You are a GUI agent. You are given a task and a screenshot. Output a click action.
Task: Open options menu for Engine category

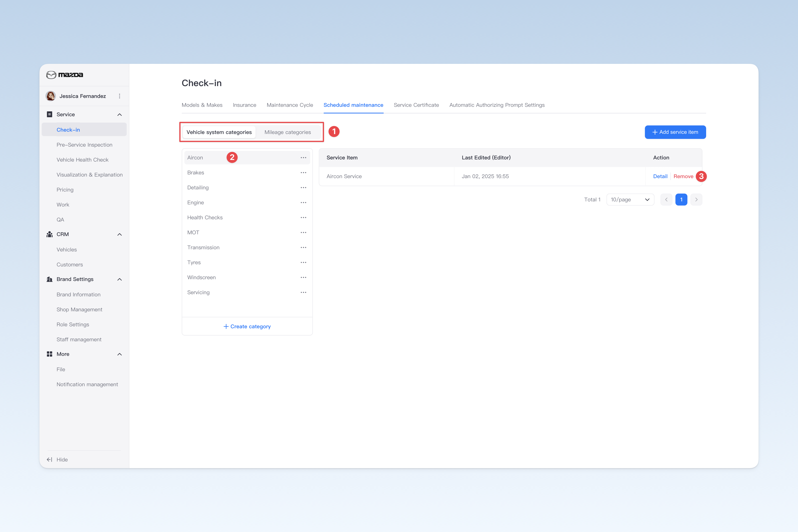click(x=303, y=203)
